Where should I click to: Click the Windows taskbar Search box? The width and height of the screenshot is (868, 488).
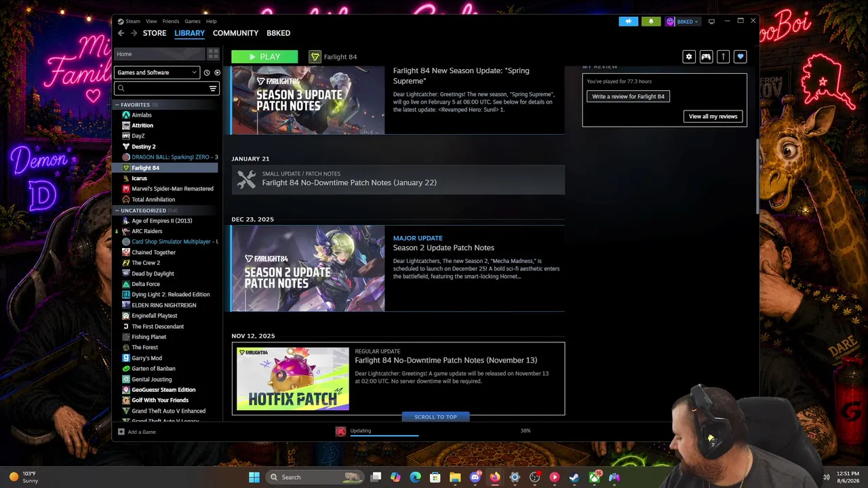(316, 477)
